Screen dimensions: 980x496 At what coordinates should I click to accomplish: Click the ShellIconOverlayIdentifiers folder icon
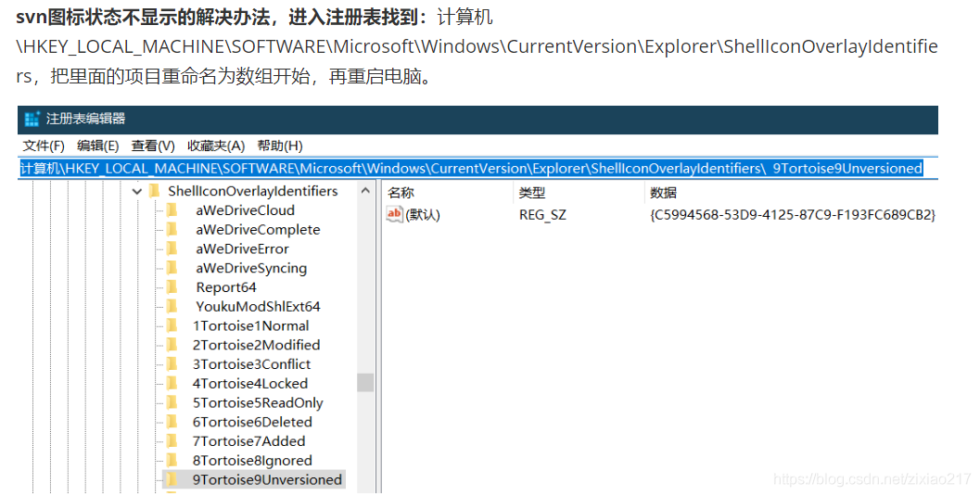154,191
